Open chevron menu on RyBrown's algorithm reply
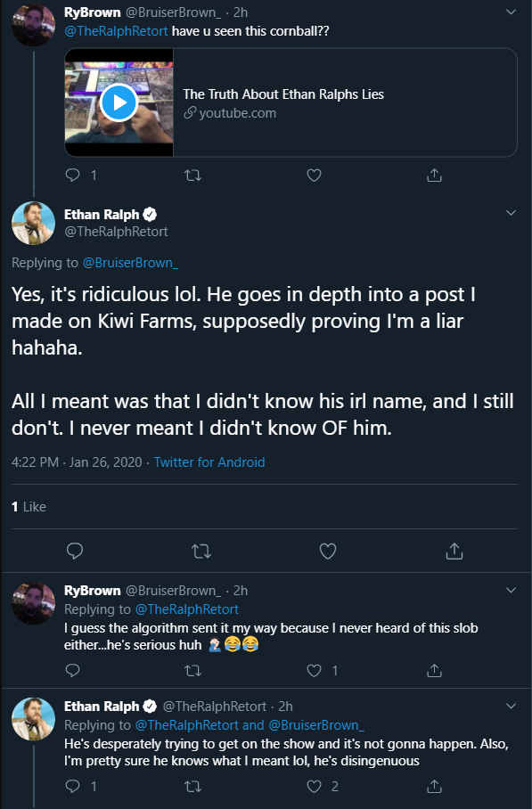Viewport: 532px width, 809px height. coord(511,590)
